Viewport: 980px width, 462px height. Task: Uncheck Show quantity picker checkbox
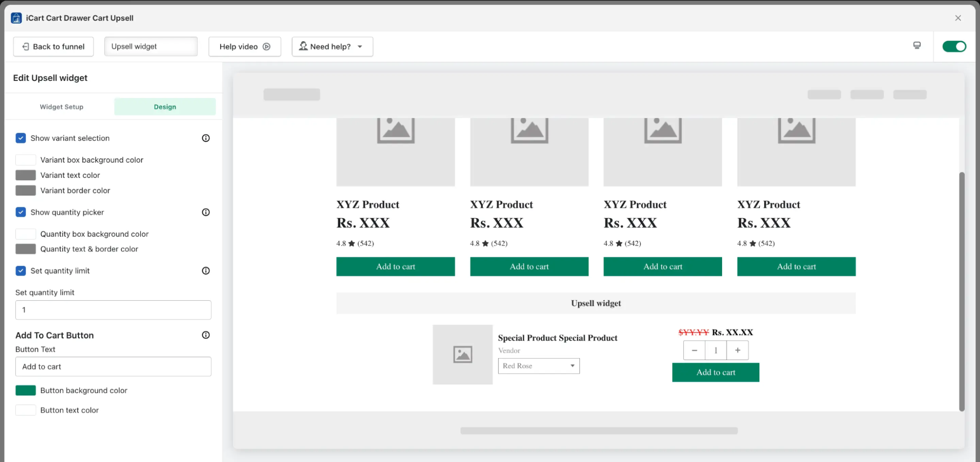[x=21, y=212]
